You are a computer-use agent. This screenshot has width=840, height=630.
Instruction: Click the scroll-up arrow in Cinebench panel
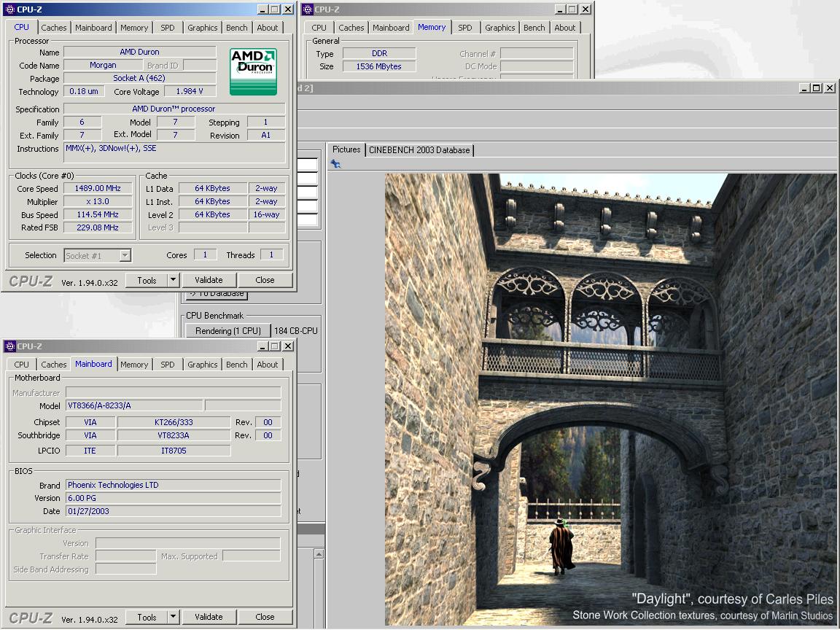319,554
